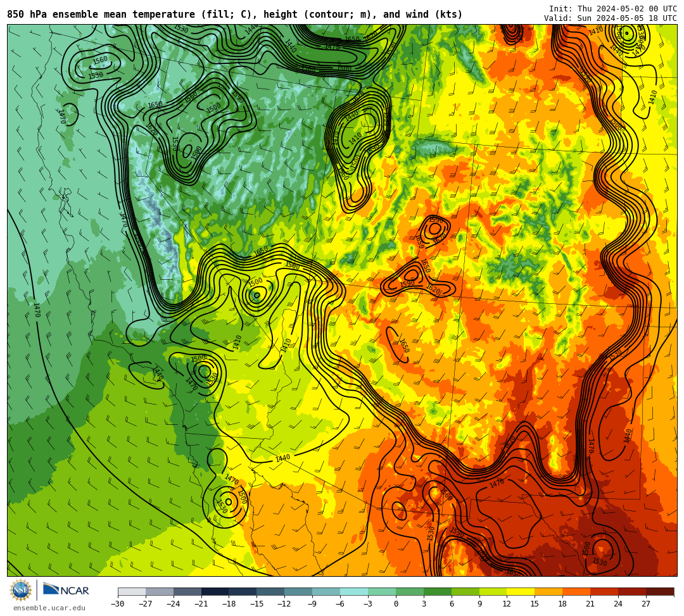Click the NSF logo
684x616 pixels.
pos(21,591)
